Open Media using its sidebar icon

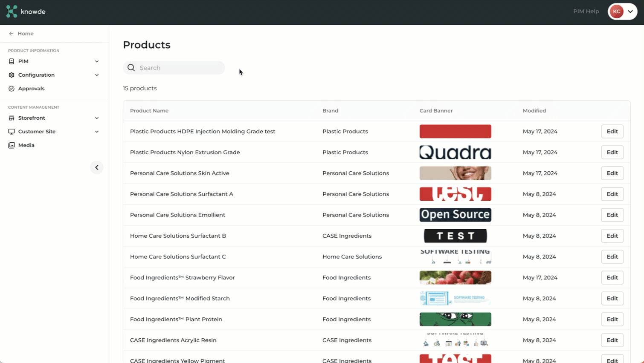point(11,145)
